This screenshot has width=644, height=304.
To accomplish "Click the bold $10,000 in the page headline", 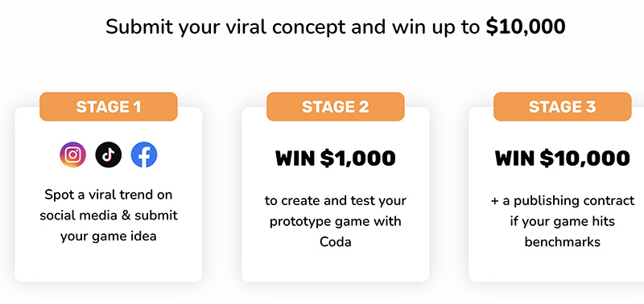I will pyautogui.click(x=526, y=27).
